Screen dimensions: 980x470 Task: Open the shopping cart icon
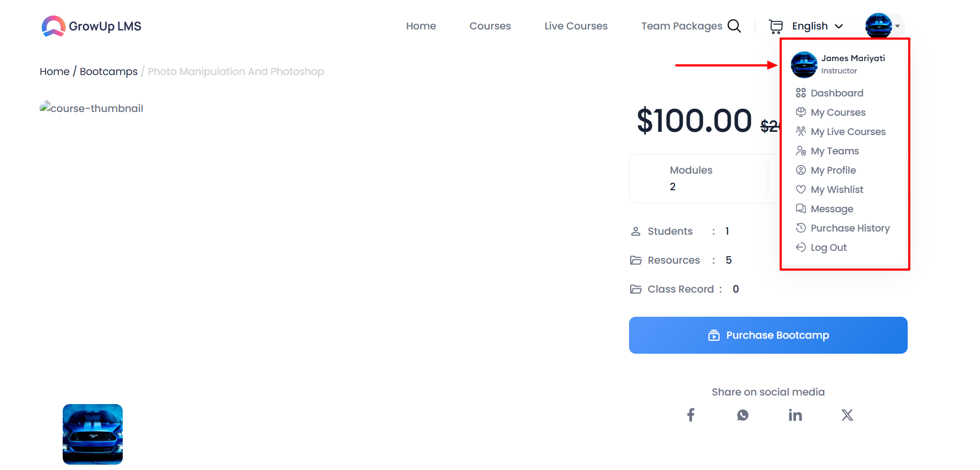coord(775,26)
